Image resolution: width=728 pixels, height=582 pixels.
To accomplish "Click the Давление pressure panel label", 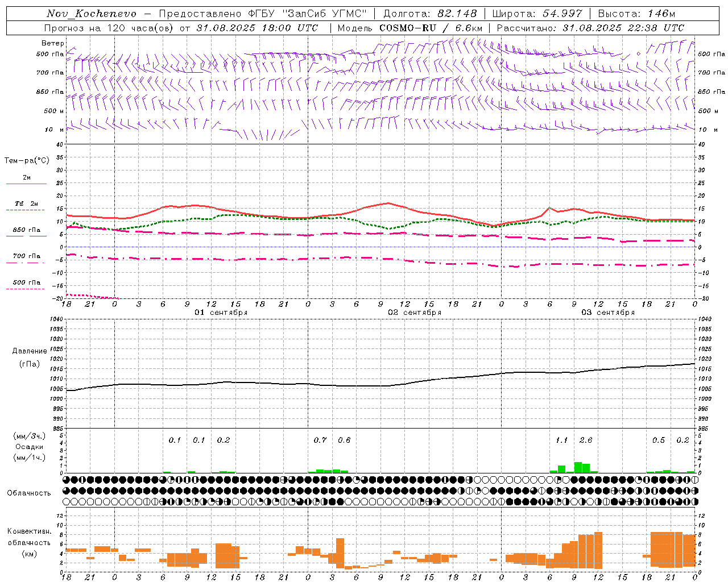I will pyautogui.click(x=30, y=351).
